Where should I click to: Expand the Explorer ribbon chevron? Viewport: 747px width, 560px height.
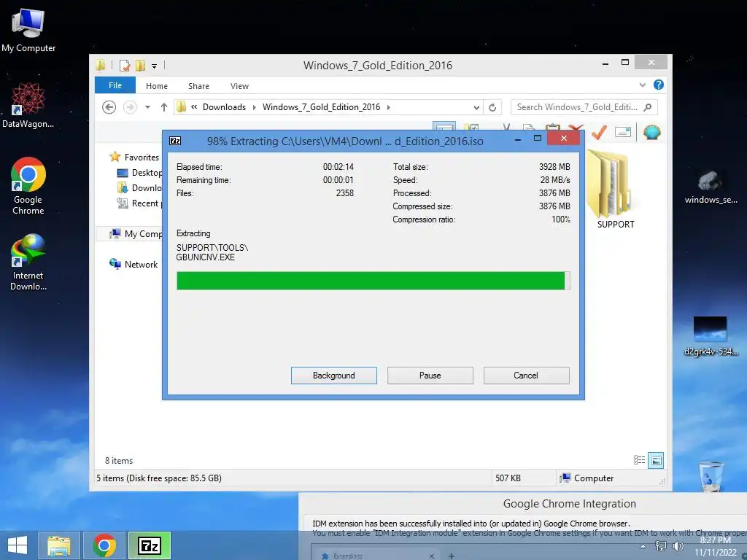coord(642,85)
